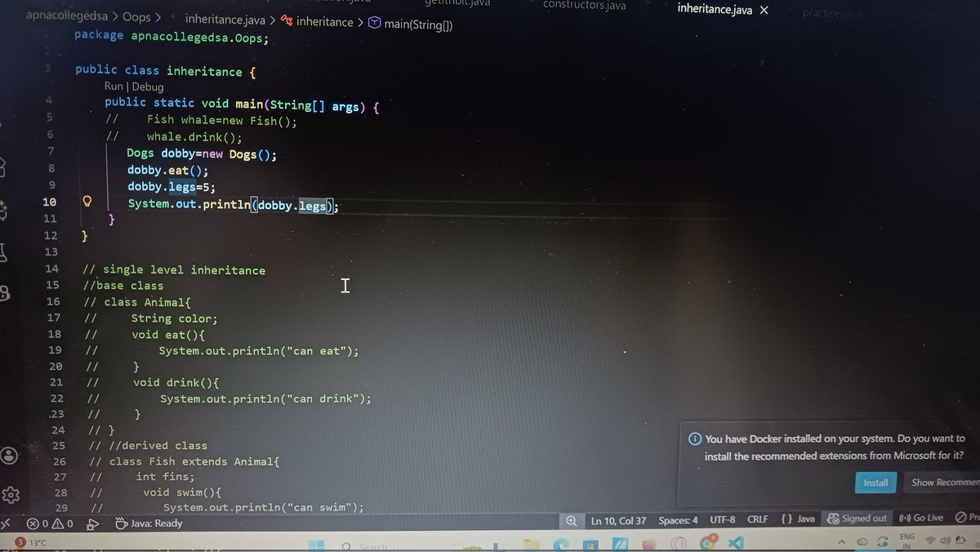Click the 'package apnacollegedsa.Oops;' line
Viewport: 980px width, 552px height.
coord(171,36)
